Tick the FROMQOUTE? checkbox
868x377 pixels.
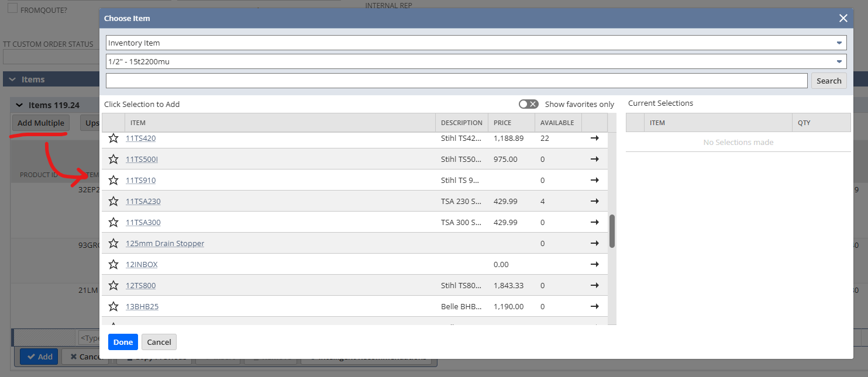[12, 9]
